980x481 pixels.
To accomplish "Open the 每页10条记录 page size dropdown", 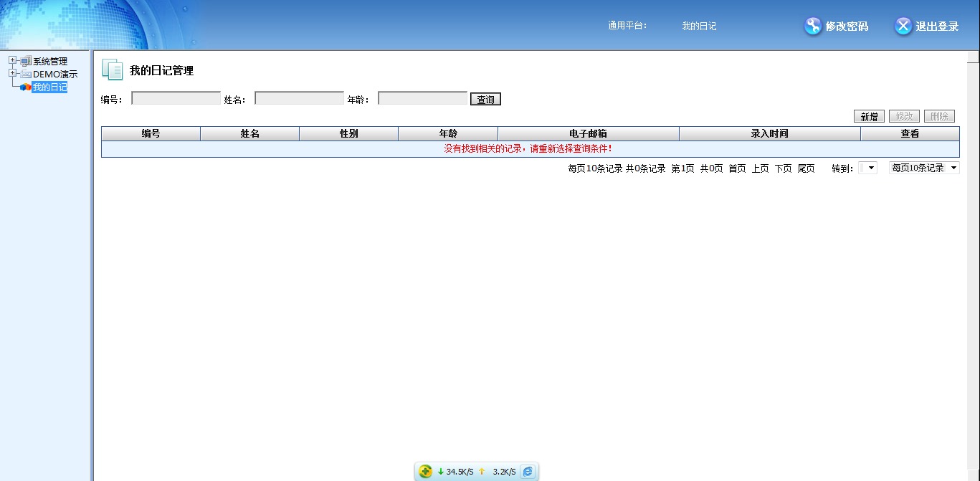I will pyautogui.click(x=924, y=168).
